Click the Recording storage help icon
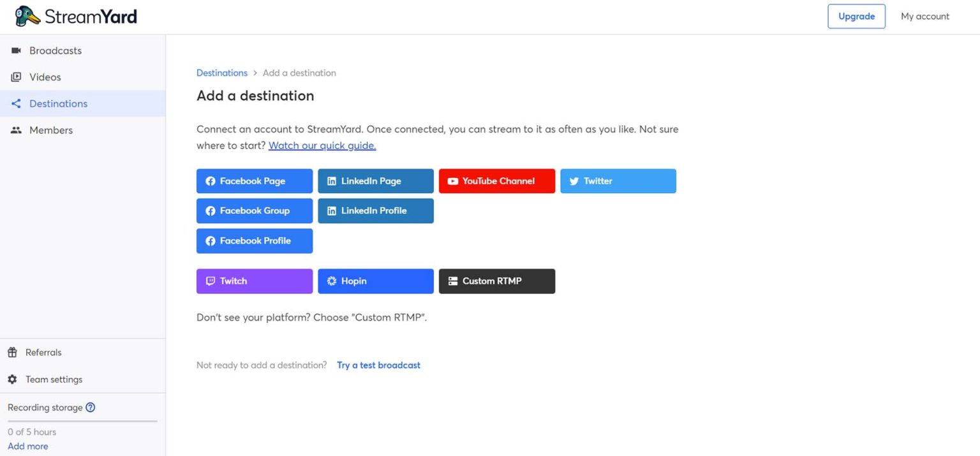The height and width of the screenshot is (456, 980). (90, 407)
